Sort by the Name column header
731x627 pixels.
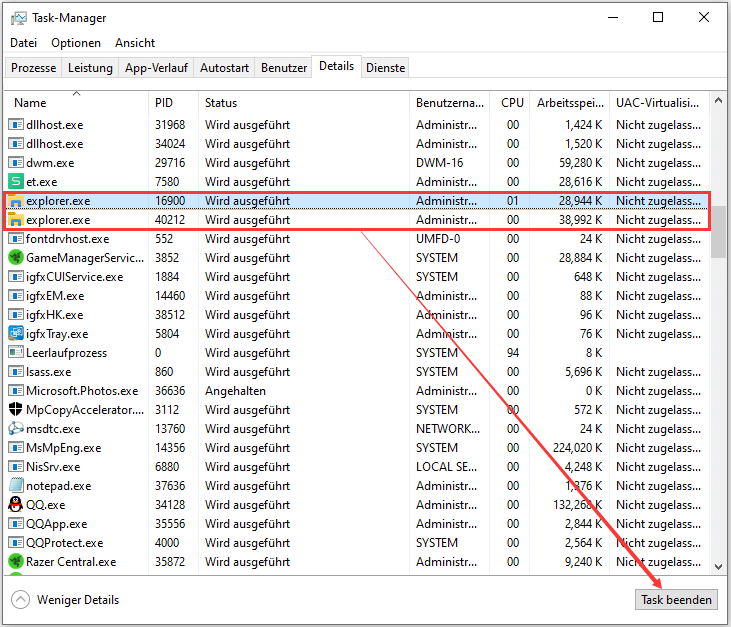(77, 103)
